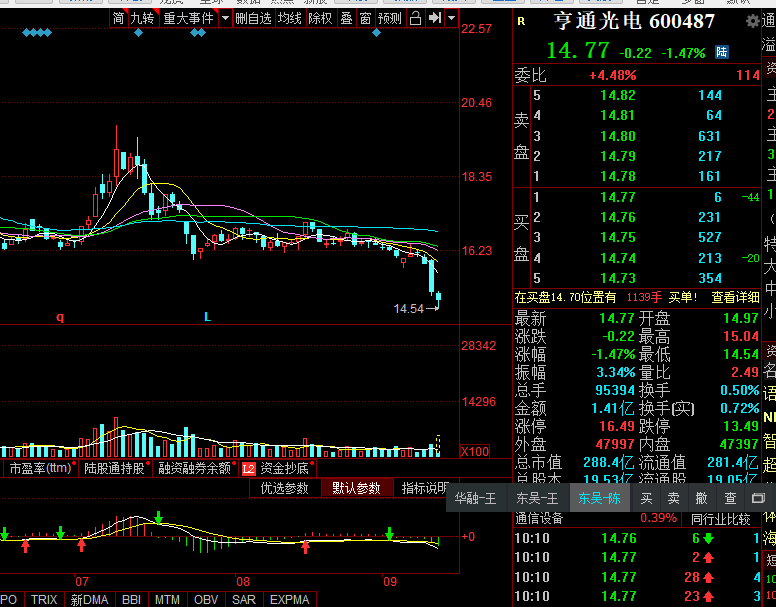Image resolution: width=776 pixels, height=607 pixels.
Task: Select the 东吴-王 trading account
Action: [537, 498]
